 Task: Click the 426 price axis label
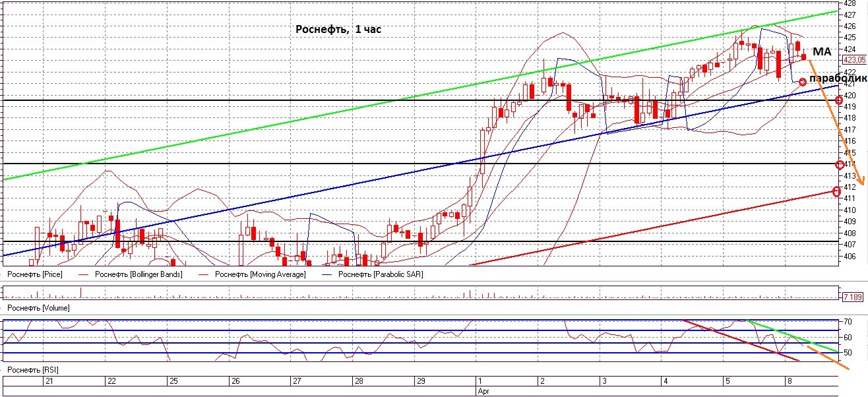pos(850,26)
